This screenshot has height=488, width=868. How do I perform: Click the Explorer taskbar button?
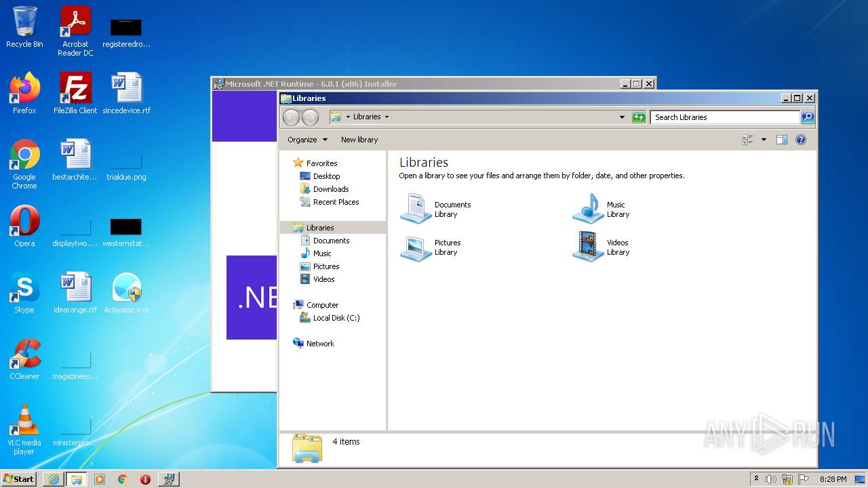(x=77, y=479)
